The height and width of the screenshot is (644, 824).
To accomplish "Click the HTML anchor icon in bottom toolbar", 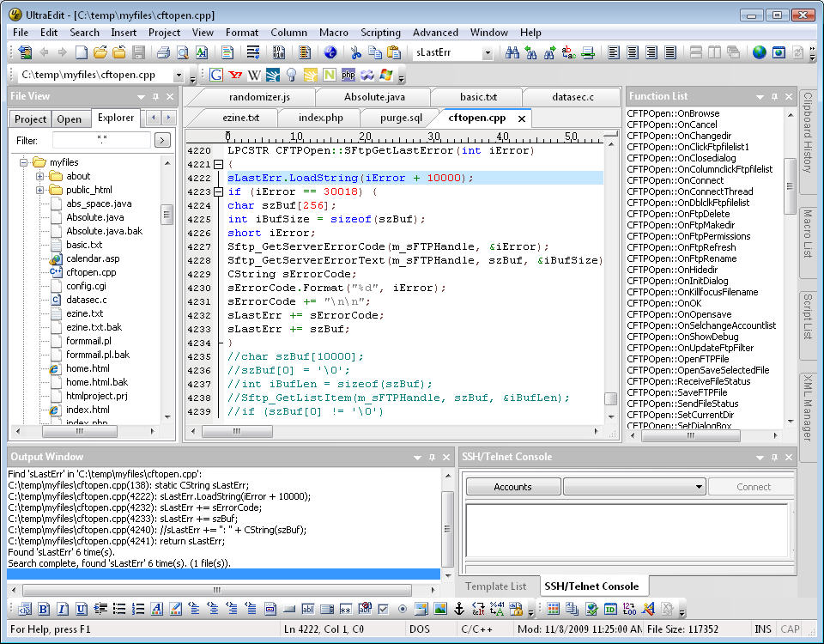I will click(458, 609).
